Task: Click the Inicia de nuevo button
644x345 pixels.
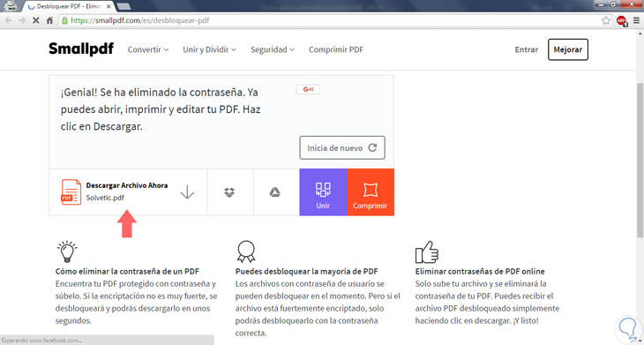Action: coord(342,148)
